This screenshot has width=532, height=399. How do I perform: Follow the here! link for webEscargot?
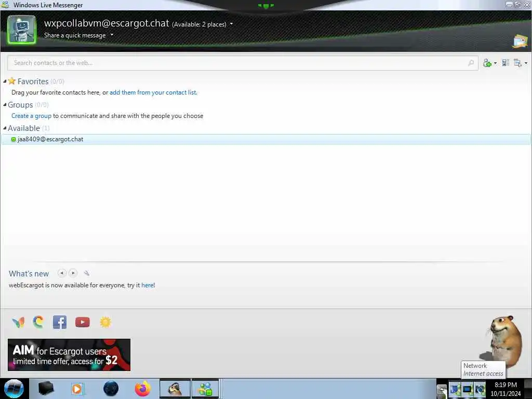tap(148, 285)
